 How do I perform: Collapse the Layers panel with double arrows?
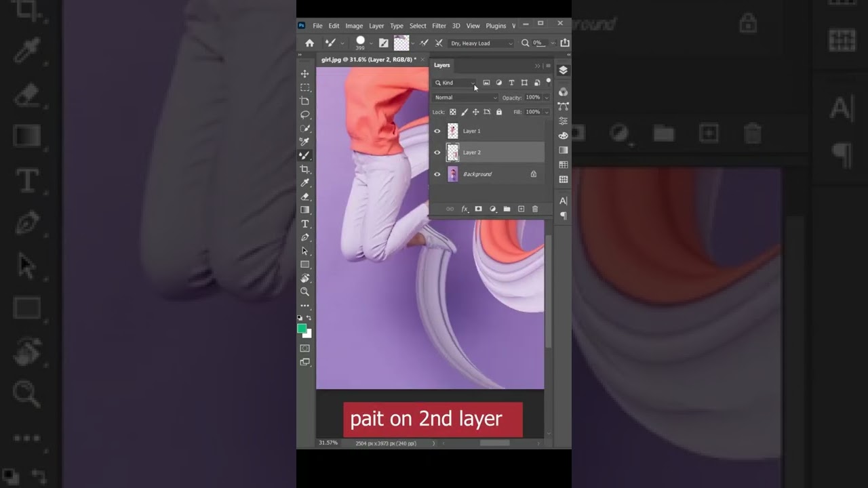[x=538, y=66]
